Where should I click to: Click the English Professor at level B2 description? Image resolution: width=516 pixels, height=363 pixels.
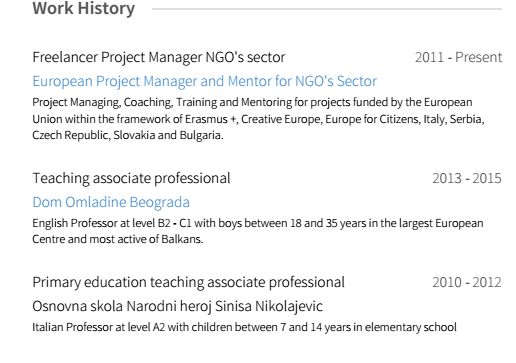tap(258, 231)
